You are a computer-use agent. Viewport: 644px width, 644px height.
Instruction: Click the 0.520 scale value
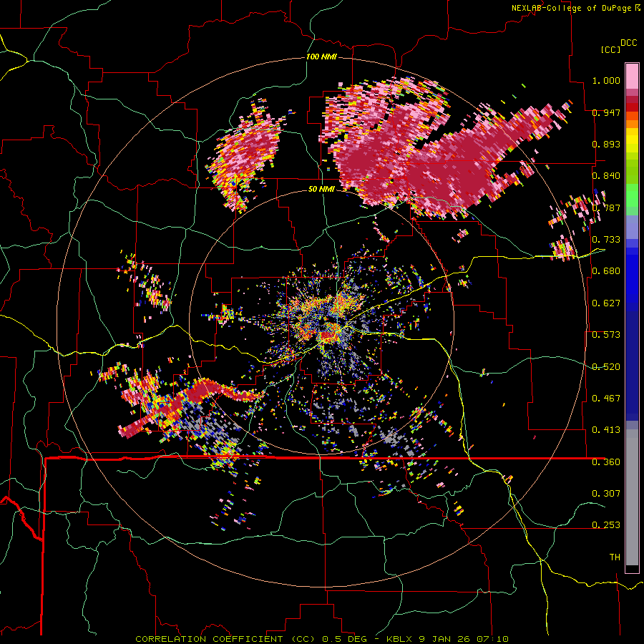[606, 367]
